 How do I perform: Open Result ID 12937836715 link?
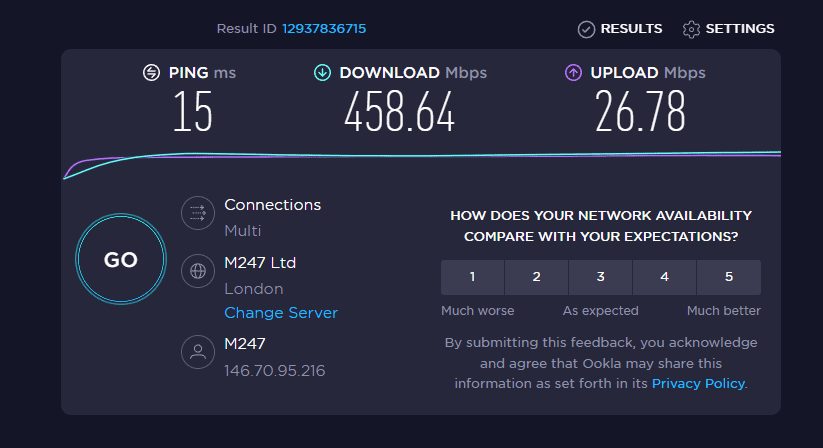(324, 29)
